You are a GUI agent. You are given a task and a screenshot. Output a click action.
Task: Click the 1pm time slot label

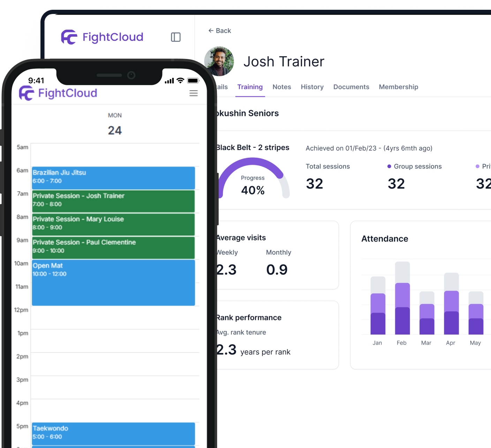23,333
